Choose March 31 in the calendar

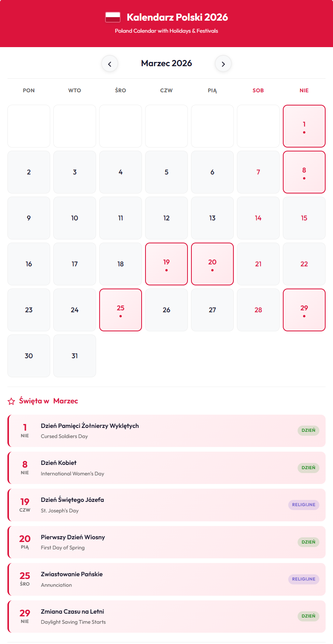pyautogui.click(x=75, y=356)
